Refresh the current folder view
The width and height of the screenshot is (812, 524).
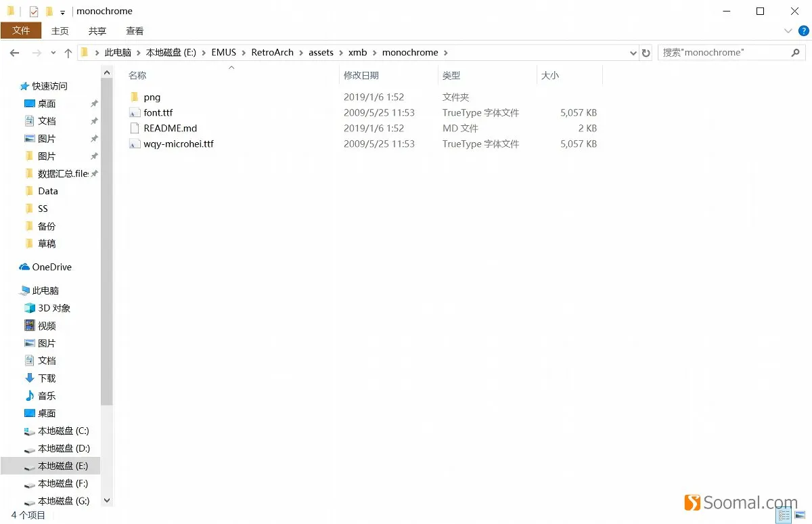click(646, 53)
